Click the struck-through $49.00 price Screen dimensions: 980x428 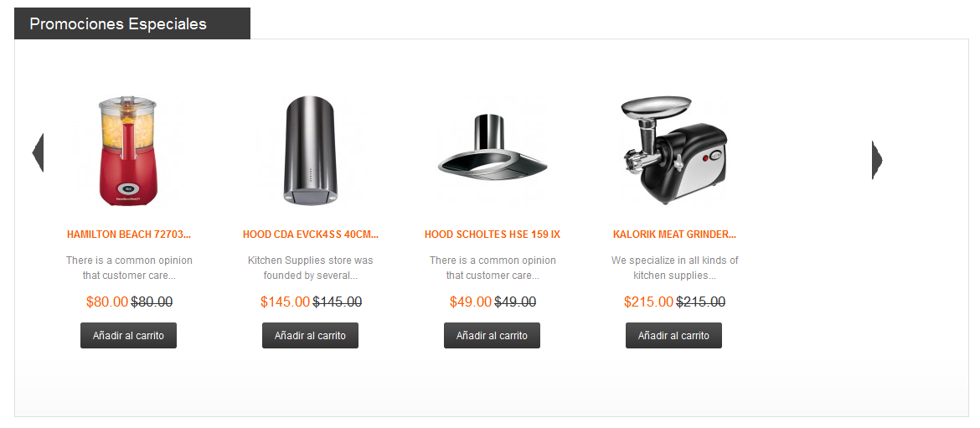coord(515,302)
